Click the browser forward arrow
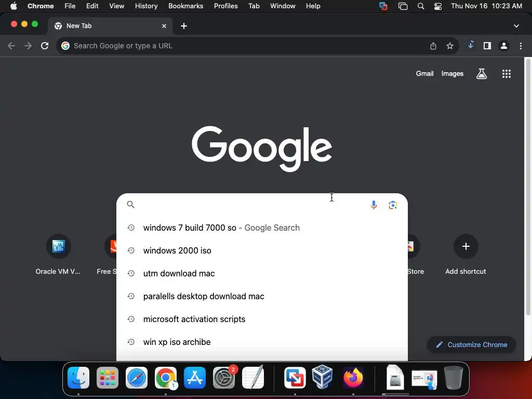This screenshot has height=399, width=532. click(28, 46)
